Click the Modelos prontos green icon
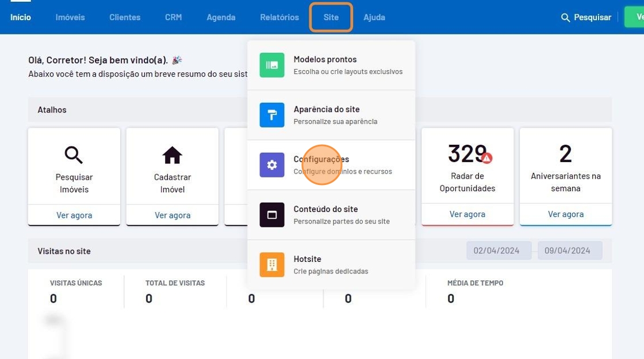 coord(271,65)
